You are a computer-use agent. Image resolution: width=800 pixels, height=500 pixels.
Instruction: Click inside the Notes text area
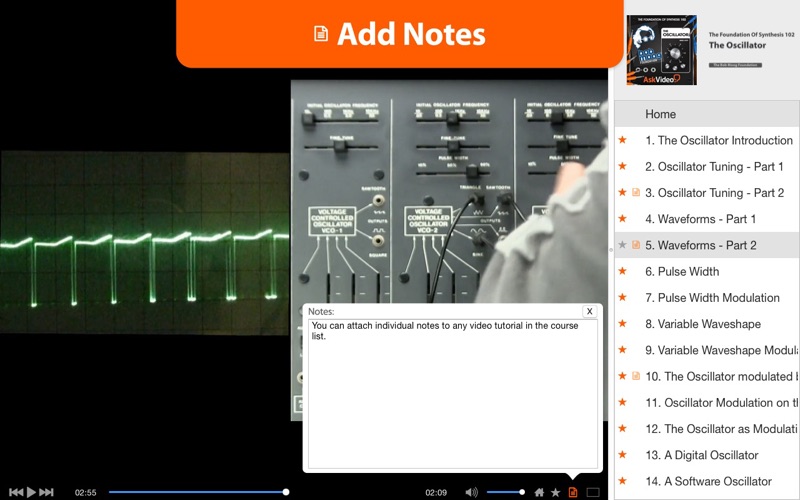(453, 394)
